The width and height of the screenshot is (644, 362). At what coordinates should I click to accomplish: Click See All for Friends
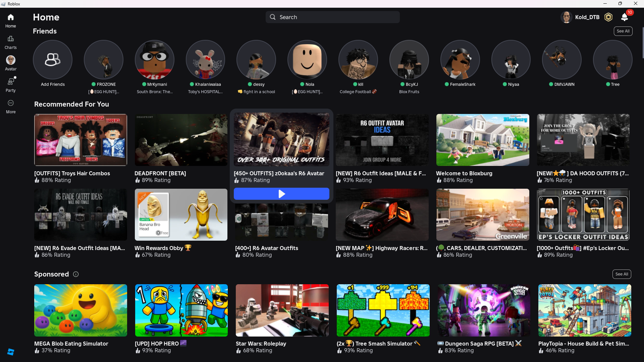click(x=623, y=31)
